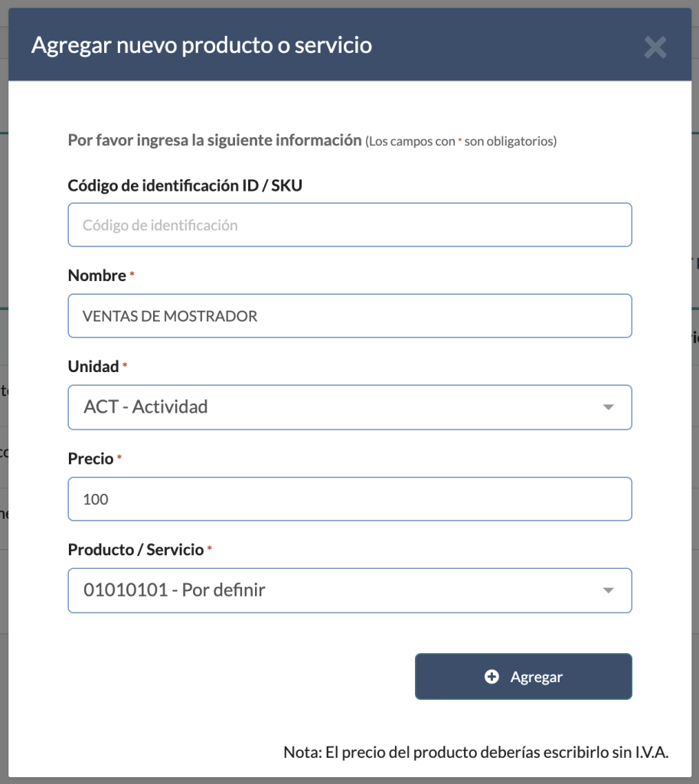The height and width of the screenshot is (784, 699).
Task: Click the Producto / Servicio label
Action: (x=136, y=550)
